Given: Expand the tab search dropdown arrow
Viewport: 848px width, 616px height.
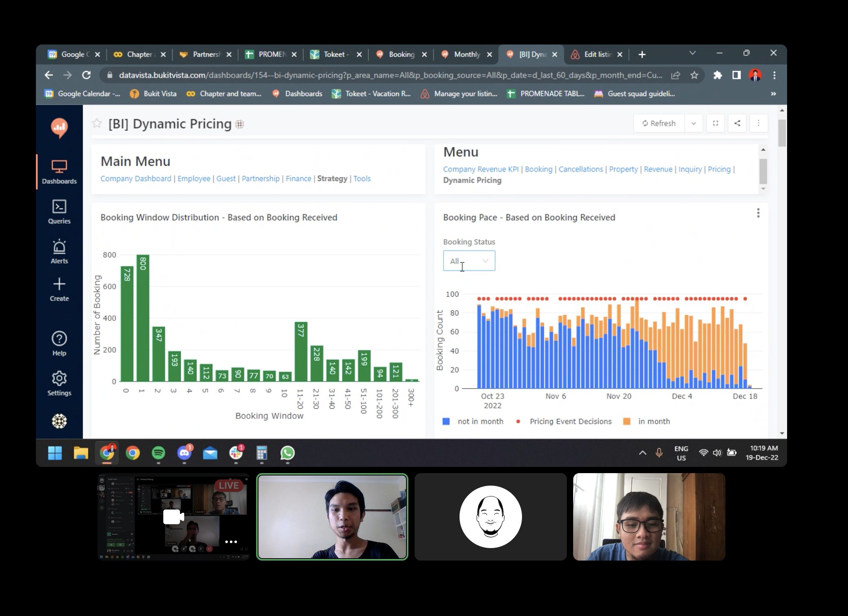Looking at the screenshot, I should click(x=693, y=53).
